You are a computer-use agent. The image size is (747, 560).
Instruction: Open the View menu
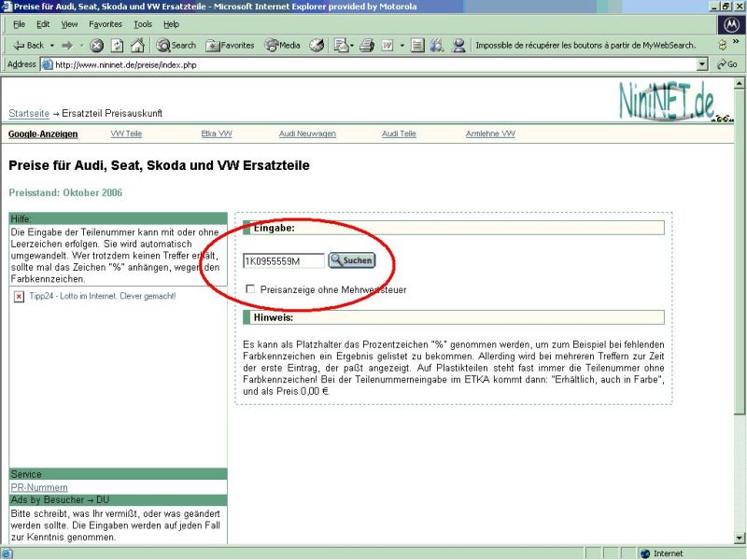coord(69,24)
